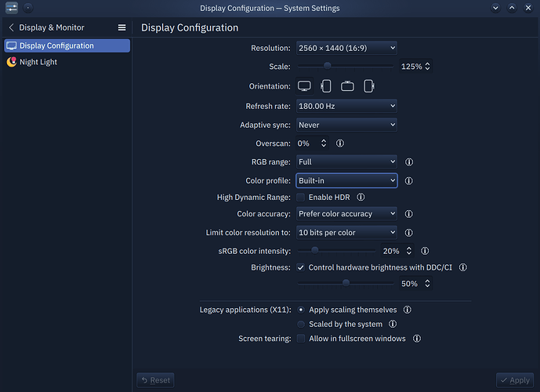Select the upside-down orientation icon

347,86
